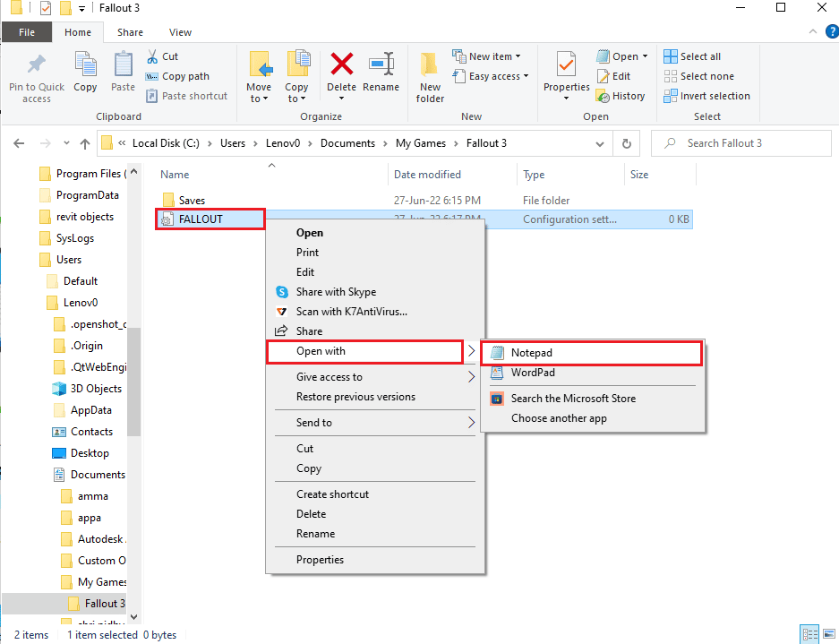Click Copy path in Clipboard group
The width and height of the screenshot is (839, 644).
[x=177, y=76]
